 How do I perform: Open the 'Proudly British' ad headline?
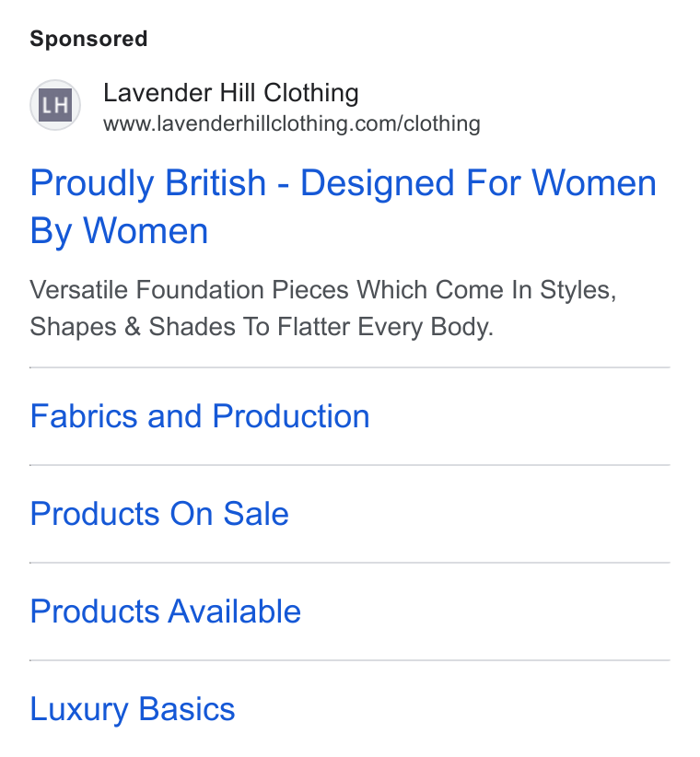point(344,206)
